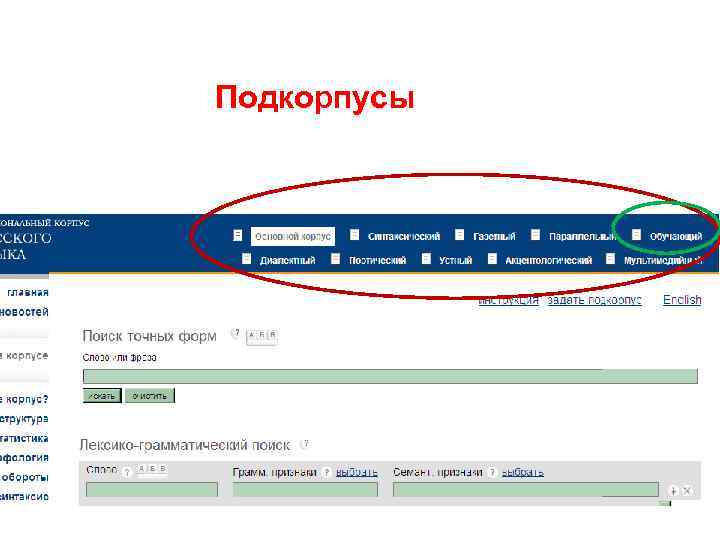The height and width of the screenshot is (540, 720).
Task: Go to главная in left sidebar
Action: (28, 292)
